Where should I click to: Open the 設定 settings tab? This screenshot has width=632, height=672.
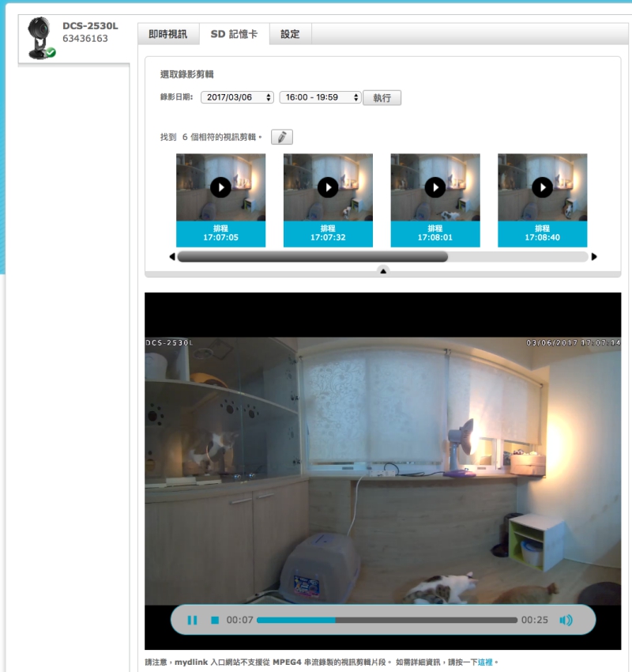point(290,34)
